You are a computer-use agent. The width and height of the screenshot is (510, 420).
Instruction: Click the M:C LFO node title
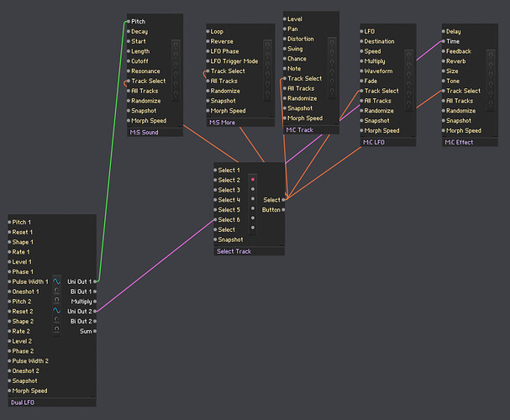(x=374, y=143)
